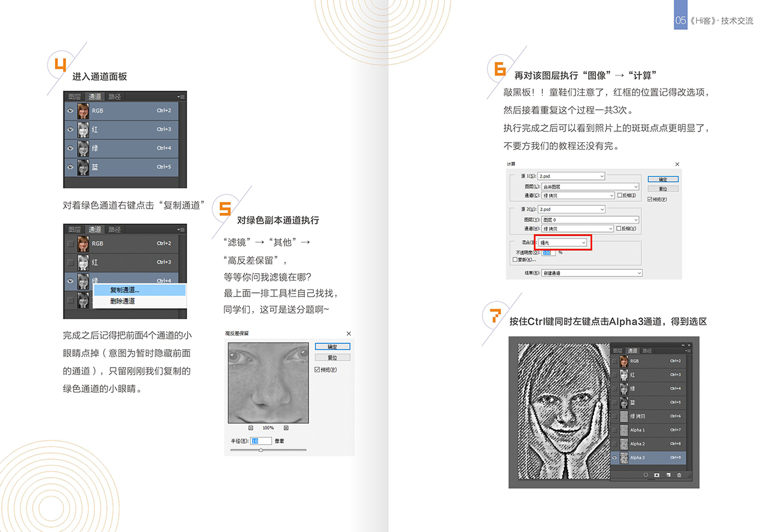
Task: Click the RGB channel thumbnail in the Alpha 3 panel
Action: point(624,361)
